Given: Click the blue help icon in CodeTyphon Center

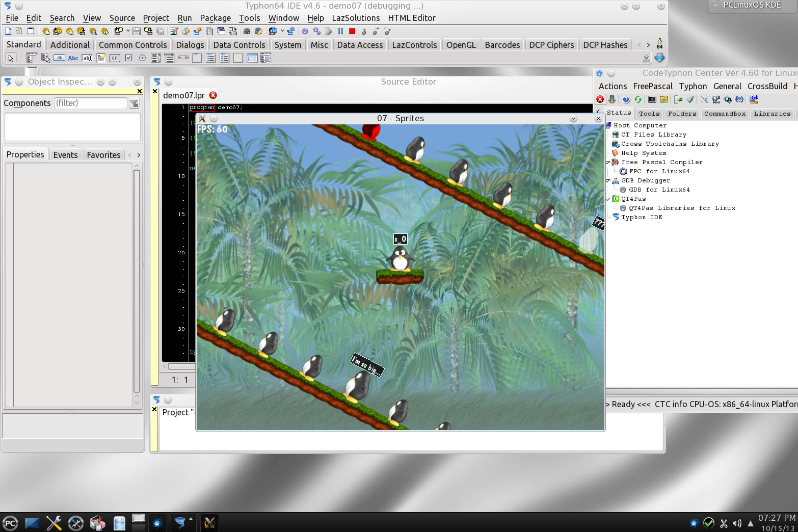Looking at the screenshot, I should [626, 99].
